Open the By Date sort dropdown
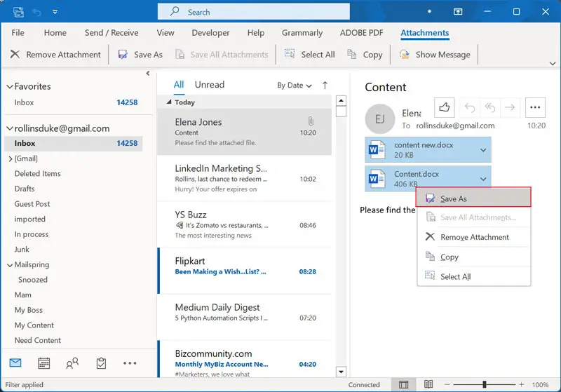This screenshot has width=561, height=392. [x=295, y=86]
